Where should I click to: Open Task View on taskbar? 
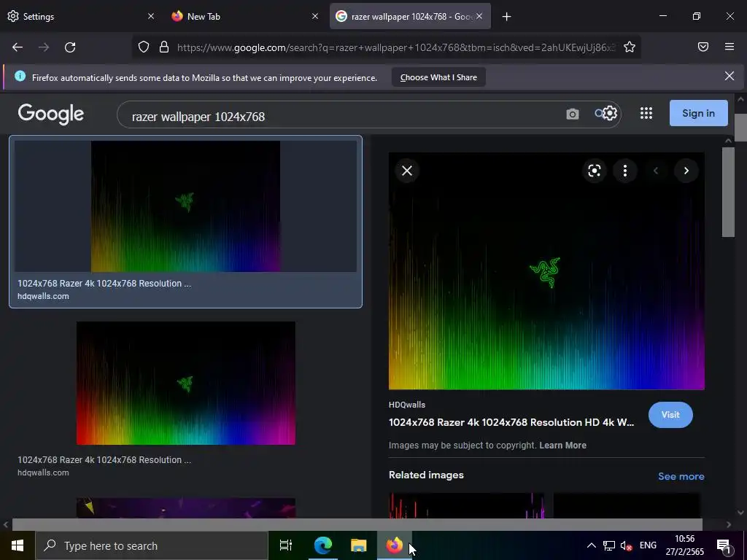point(286,545)
